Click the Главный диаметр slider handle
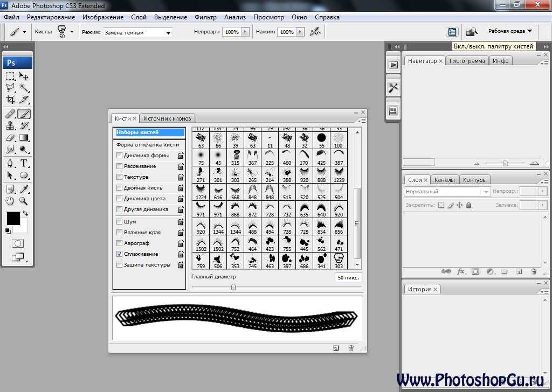The width and height of the screenshot is (552, 392). tap(233, 288)
